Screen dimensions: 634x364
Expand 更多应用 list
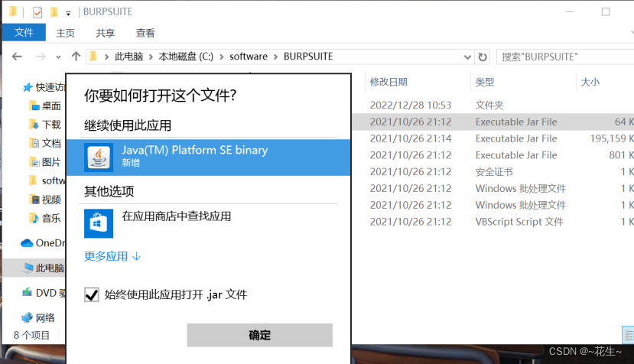[x=112, y=256]
